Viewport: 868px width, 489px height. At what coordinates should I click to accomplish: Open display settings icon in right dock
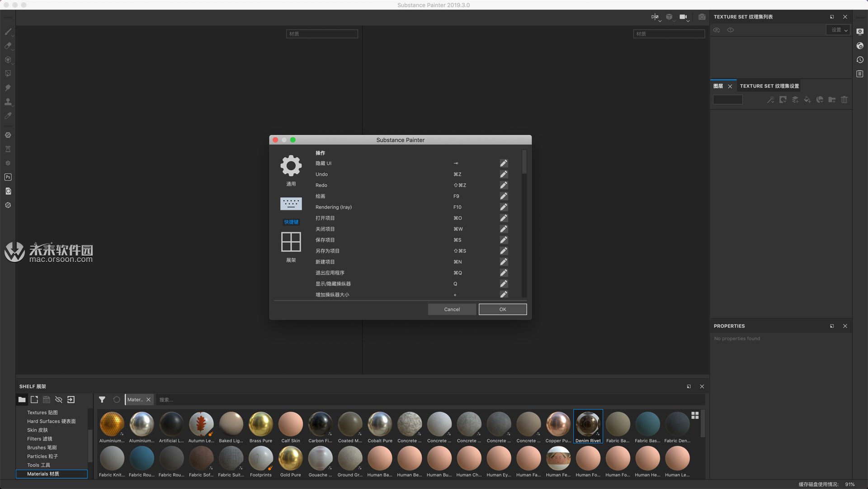pos(860,32)
